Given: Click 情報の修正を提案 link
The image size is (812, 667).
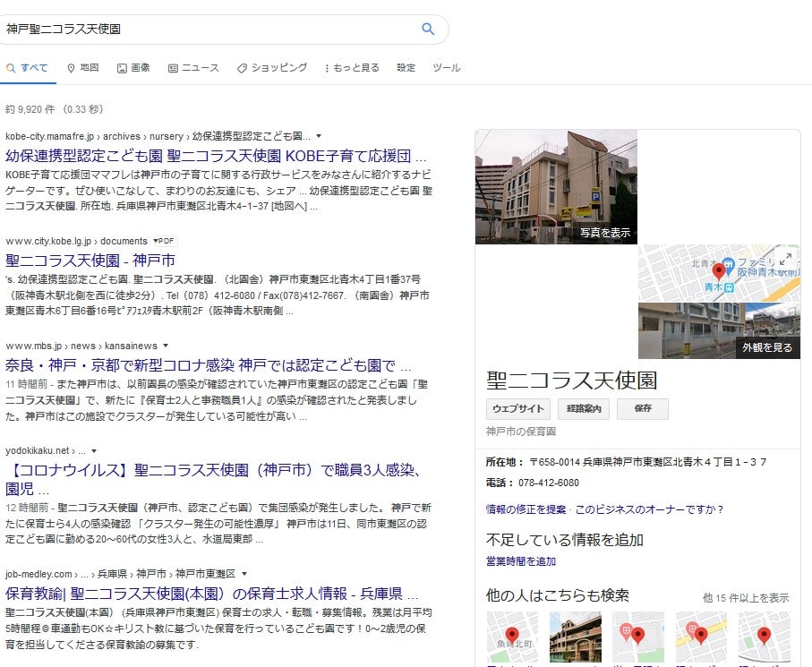Looking at the screenshot, I should [x=526, y=509].
